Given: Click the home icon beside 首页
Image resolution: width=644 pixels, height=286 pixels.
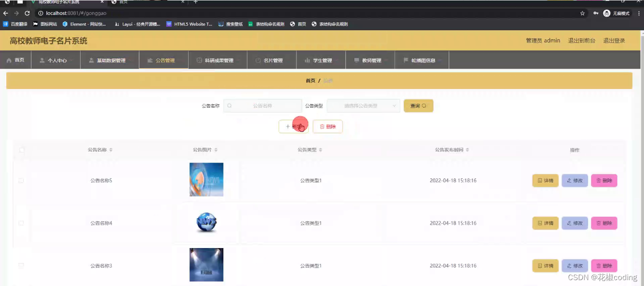Looking at the screenshot, I should 8,60.
